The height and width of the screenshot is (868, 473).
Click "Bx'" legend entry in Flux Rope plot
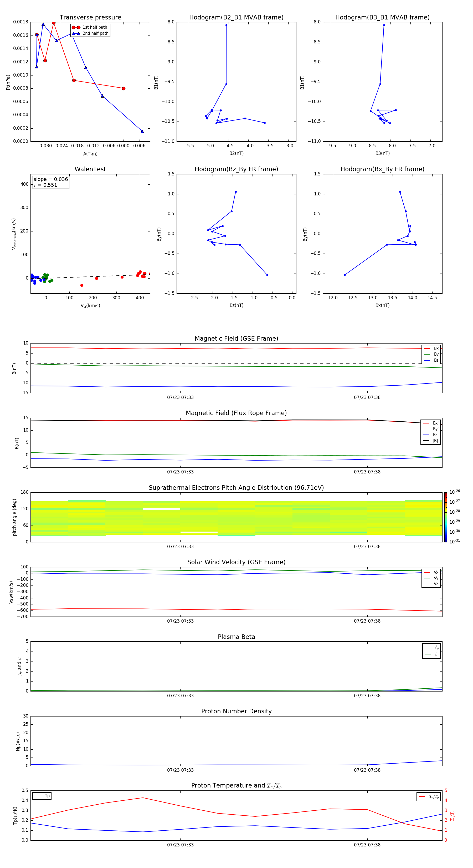[431, 423]
